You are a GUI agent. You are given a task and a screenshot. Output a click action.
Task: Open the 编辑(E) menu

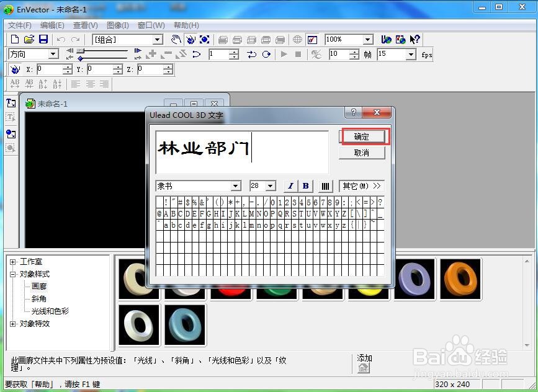click(52, 25)
